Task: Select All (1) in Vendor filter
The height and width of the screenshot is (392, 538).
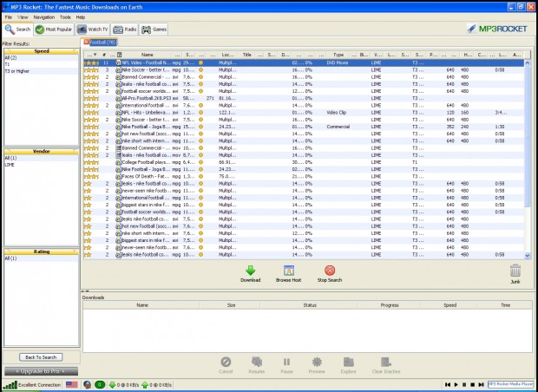Action: pyautogui.click(x=41, y=158)
